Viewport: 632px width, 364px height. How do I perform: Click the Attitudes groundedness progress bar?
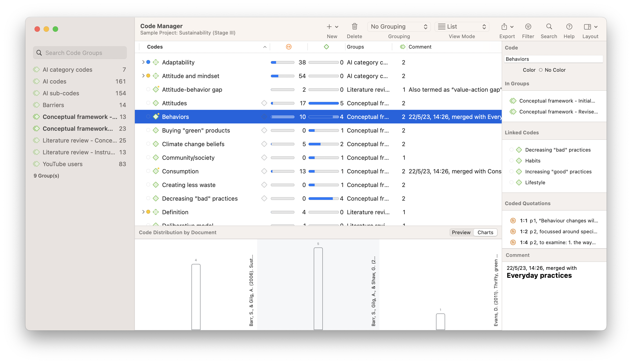click(282, 103)
